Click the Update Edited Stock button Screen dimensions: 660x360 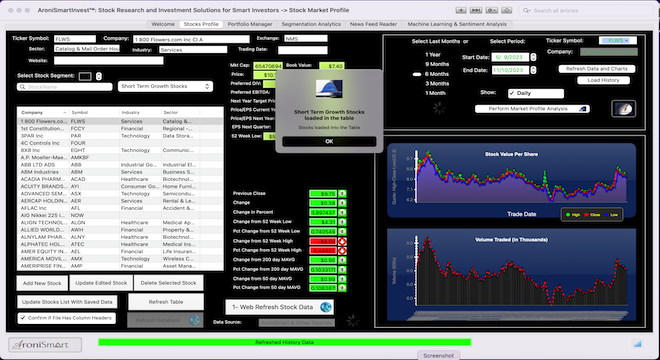(x=101, y=283)
